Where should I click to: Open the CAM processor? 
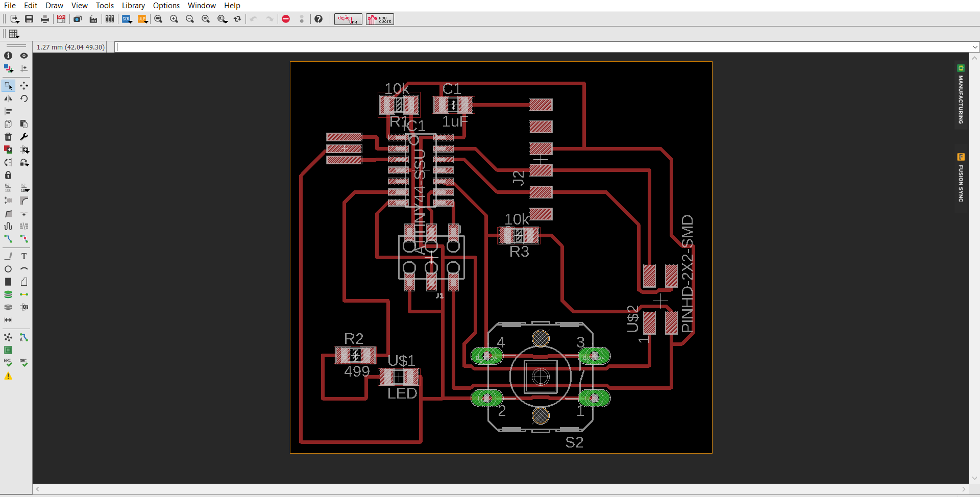pos(93,19)
